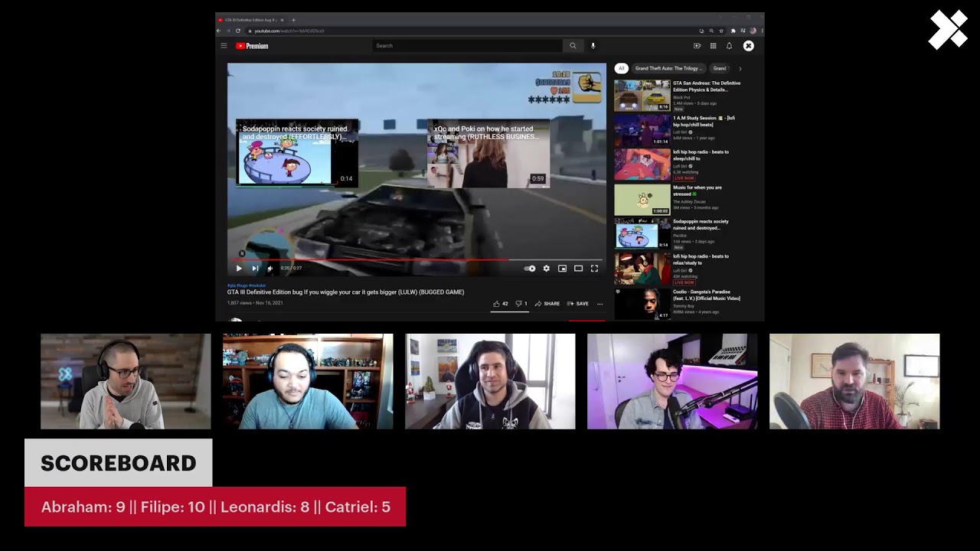Open the account avatar menu in YouTube header
Screen dimensions: 980x551
tap(749, 46)
